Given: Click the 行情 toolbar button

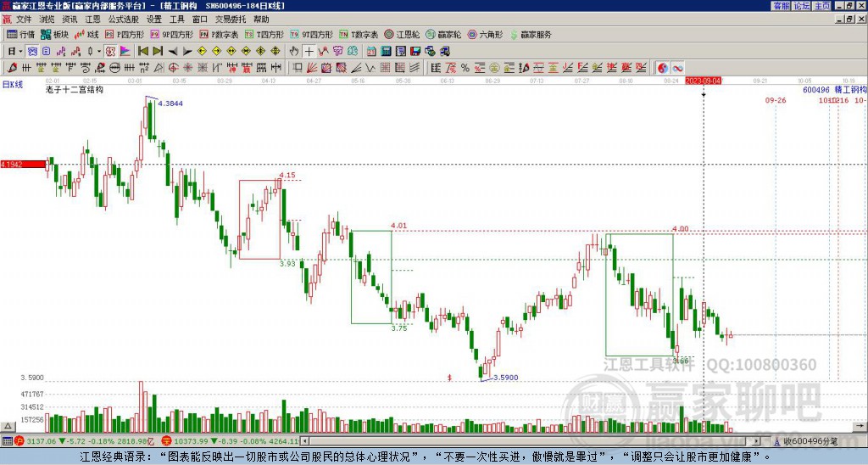Looking at the screenshot, I should click(x=21, y=34).
